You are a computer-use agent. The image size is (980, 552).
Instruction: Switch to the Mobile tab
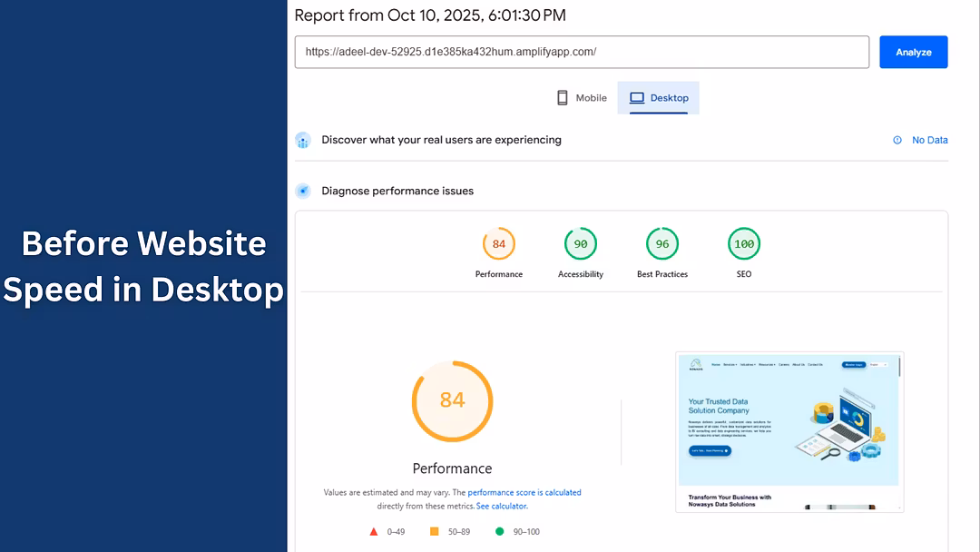pyautogui.click(x=582, y=98)
